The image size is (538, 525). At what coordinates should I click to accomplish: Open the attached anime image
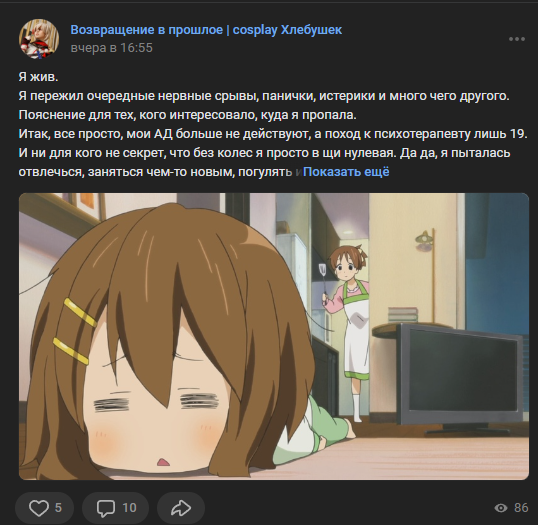(x=274, y=336)
